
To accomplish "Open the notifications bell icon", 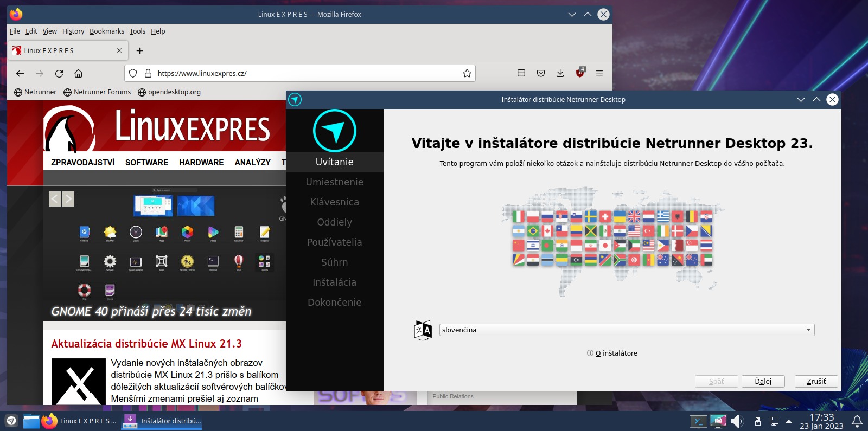I will coord(857,421).
